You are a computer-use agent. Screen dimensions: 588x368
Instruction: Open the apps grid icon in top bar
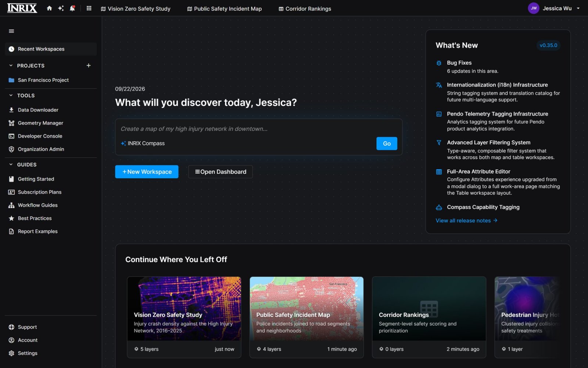(x=89, y=8)
